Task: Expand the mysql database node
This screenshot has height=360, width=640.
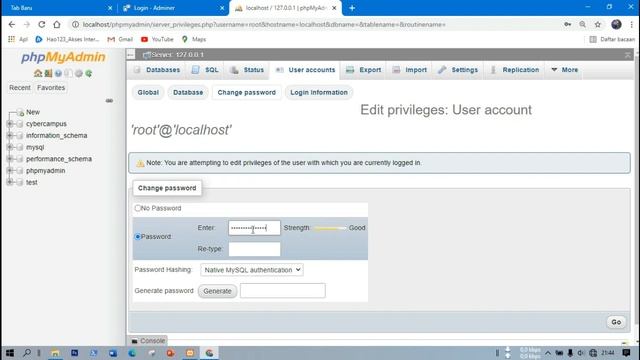Action: pos(10,147)
